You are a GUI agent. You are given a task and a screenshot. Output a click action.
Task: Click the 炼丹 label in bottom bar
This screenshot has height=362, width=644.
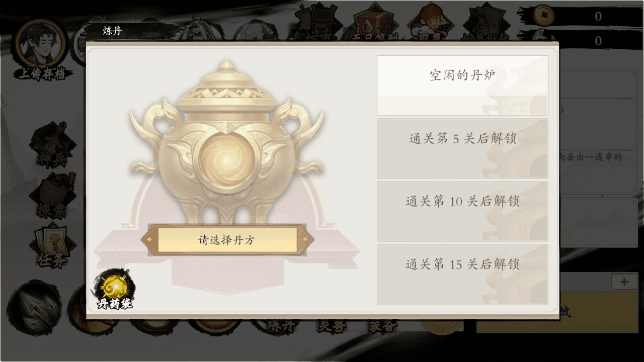(x=280, y=325)
